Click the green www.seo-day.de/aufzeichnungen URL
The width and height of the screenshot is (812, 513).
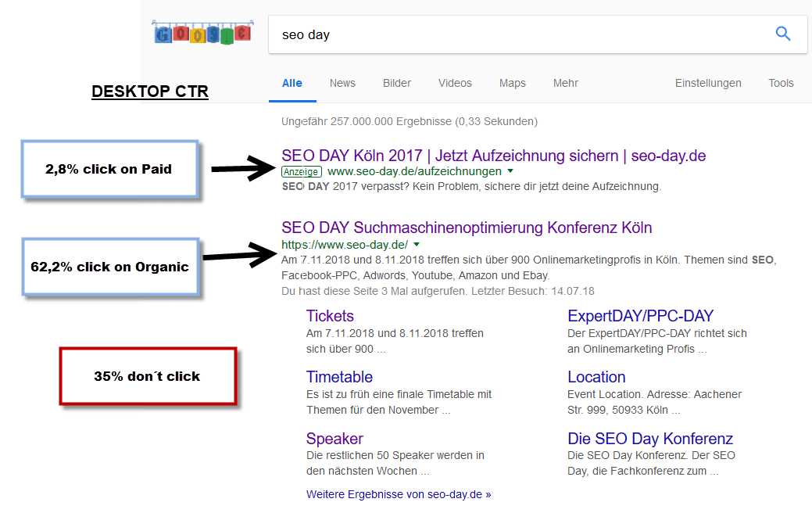[x=414, y=171]
